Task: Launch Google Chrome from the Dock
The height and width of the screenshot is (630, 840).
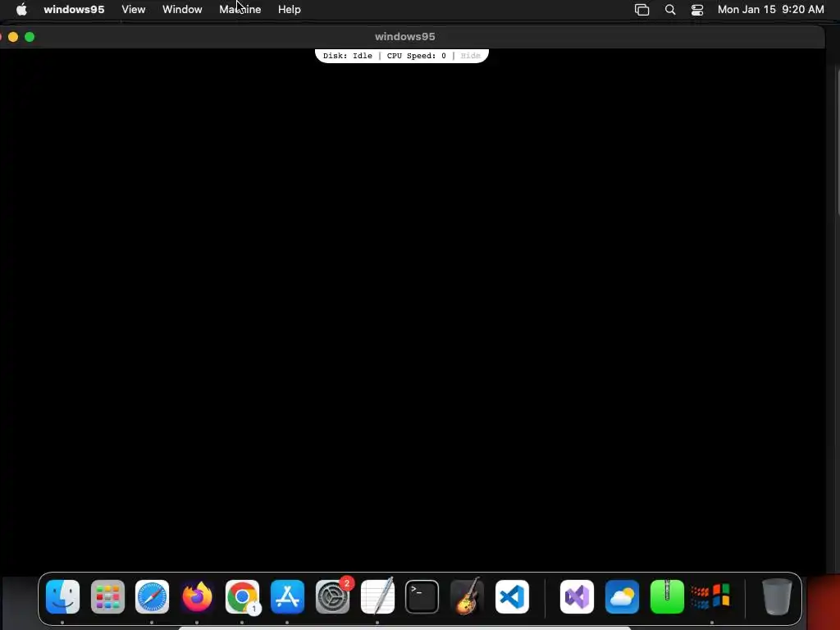Action: [242, 597]
